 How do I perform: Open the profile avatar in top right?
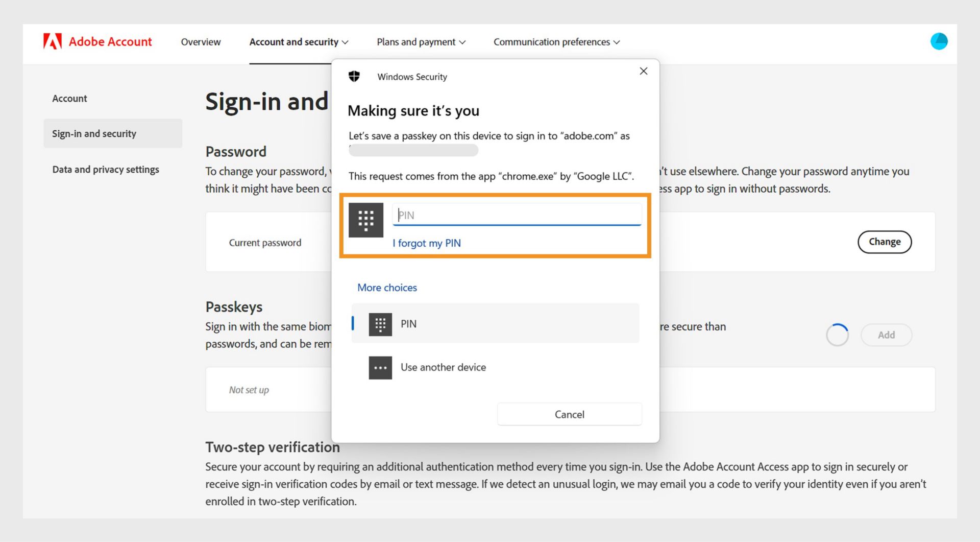pos(939,41)
